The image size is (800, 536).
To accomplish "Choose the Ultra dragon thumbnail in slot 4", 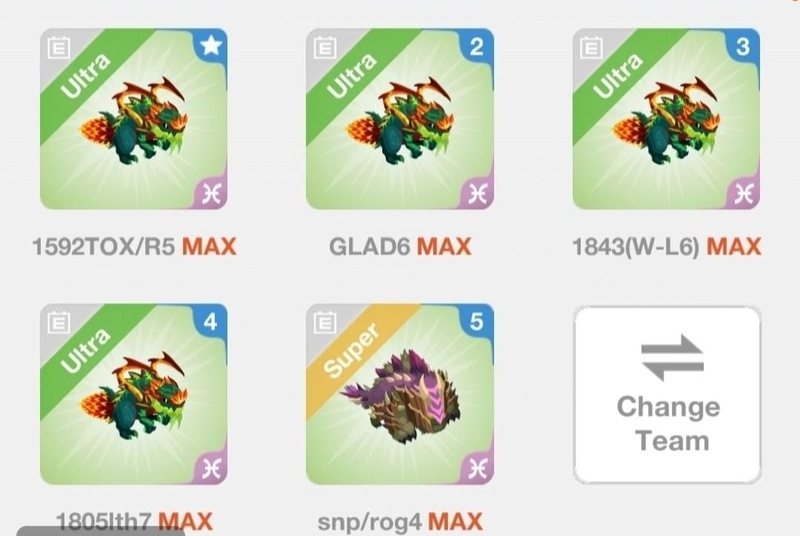I will click(134, 394).
